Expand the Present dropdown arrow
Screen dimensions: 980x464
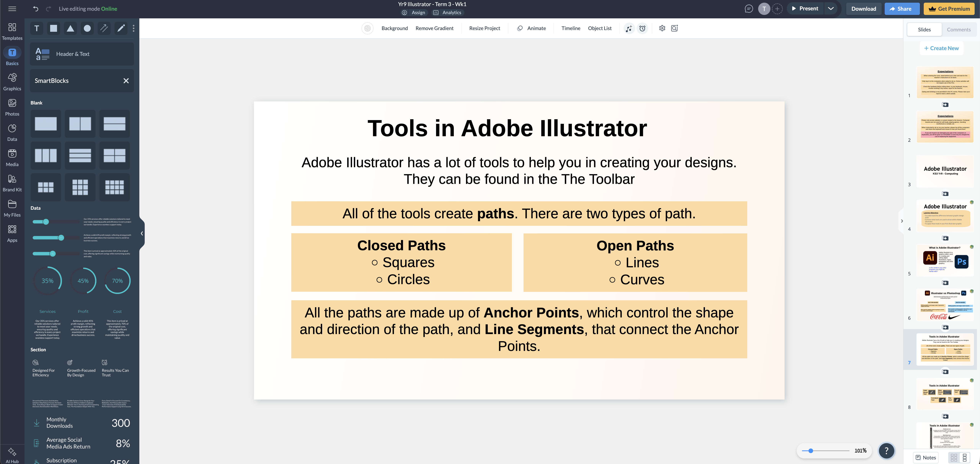click(x=831, y=8)
